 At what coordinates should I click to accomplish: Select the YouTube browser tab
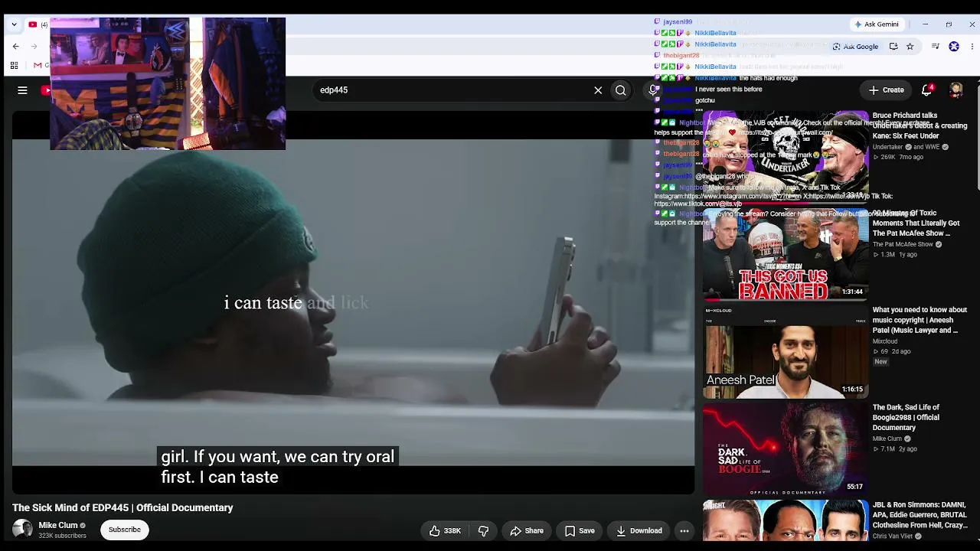tap(37, 24)
